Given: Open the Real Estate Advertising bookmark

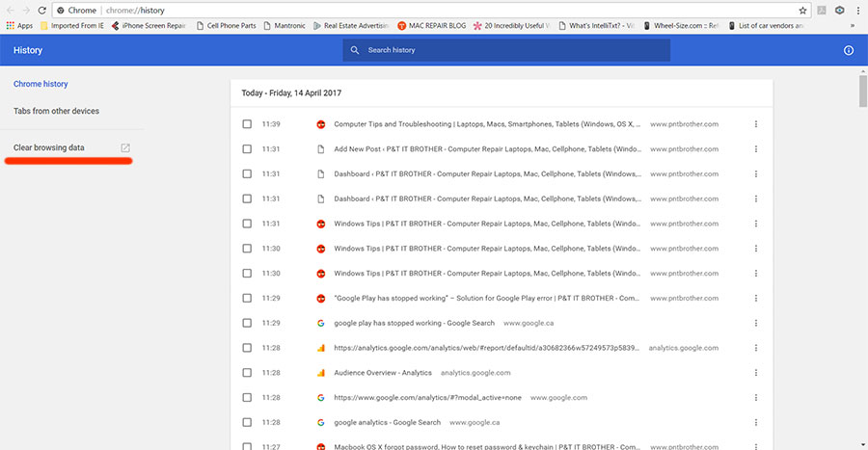Looking at the screenshot, I should point(351,25).
